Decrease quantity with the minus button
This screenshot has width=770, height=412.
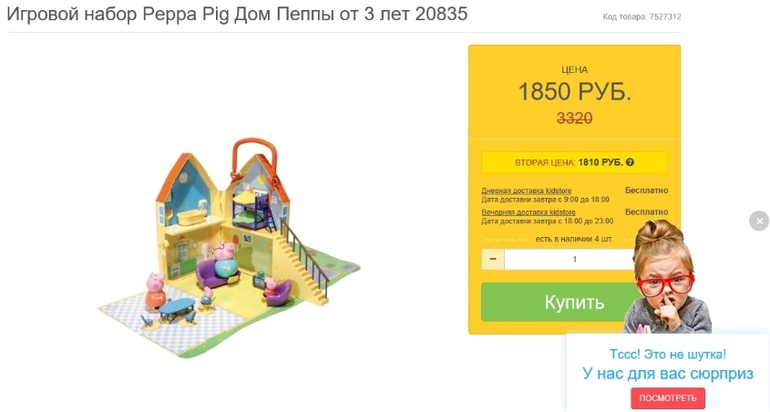pyautogui.click(x=493, y=259)
